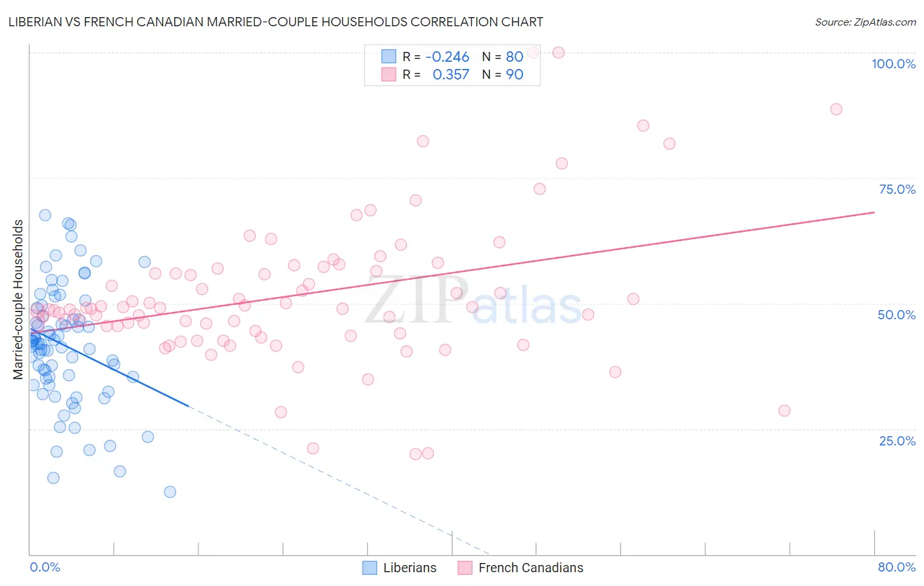Click the lowest blue data point
924x586 pixels.
coord(170,492)
